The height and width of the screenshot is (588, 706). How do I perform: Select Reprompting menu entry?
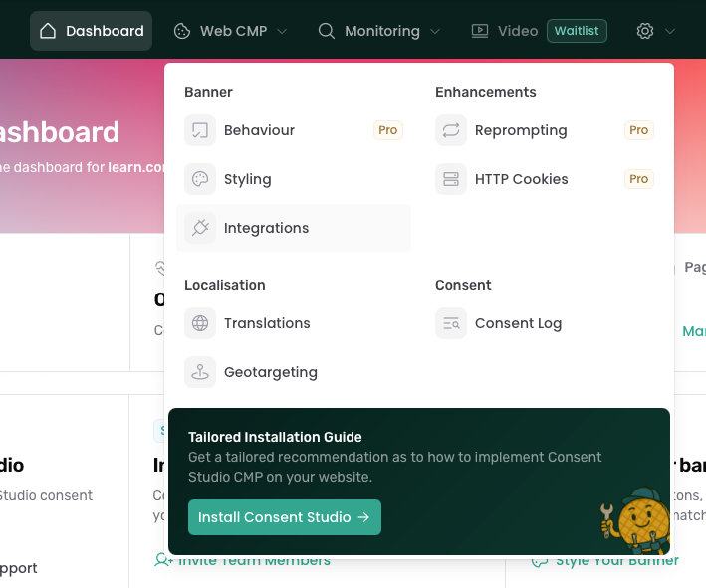pyautogui.click(x=545, y=130)
